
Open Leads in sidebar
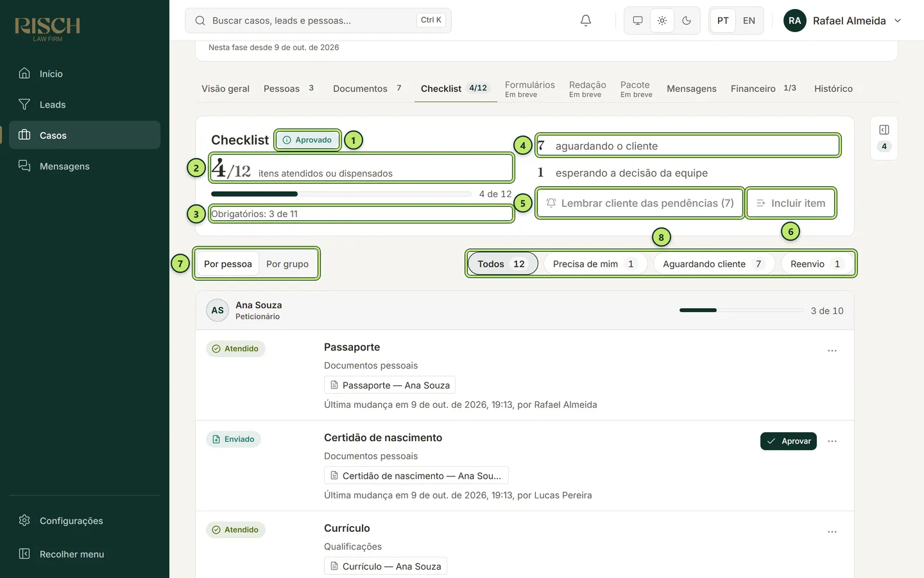pos(85,105)
